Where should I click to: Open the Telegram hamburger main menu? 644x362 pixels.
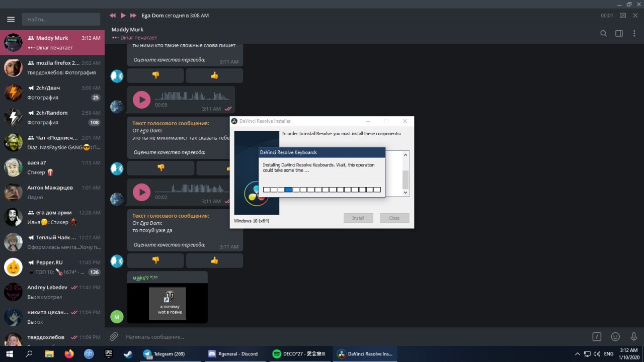pyautogui.click(x=11, y=20)
